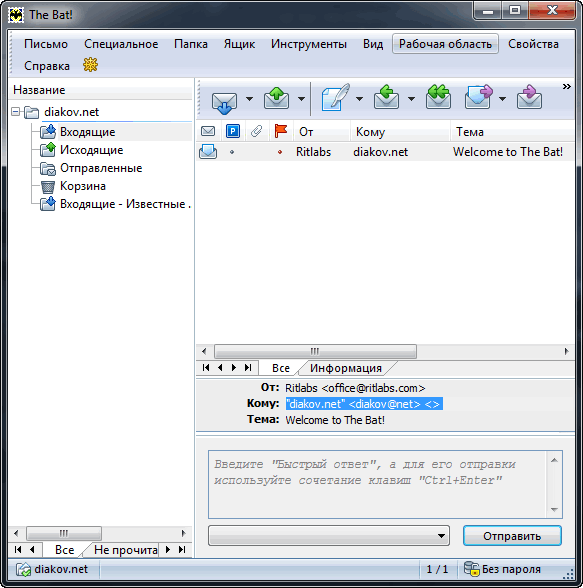Image resolution: width=583 pixels, height=588 pixels.
Task: Open the Get new mail dropdown arrow
Action: click(249, 99)
